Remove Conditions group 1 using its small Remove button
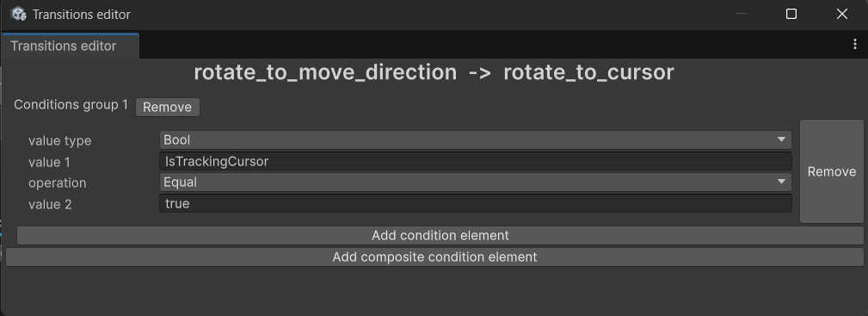Viewport: 868px width, 316px height. point(167,107)
